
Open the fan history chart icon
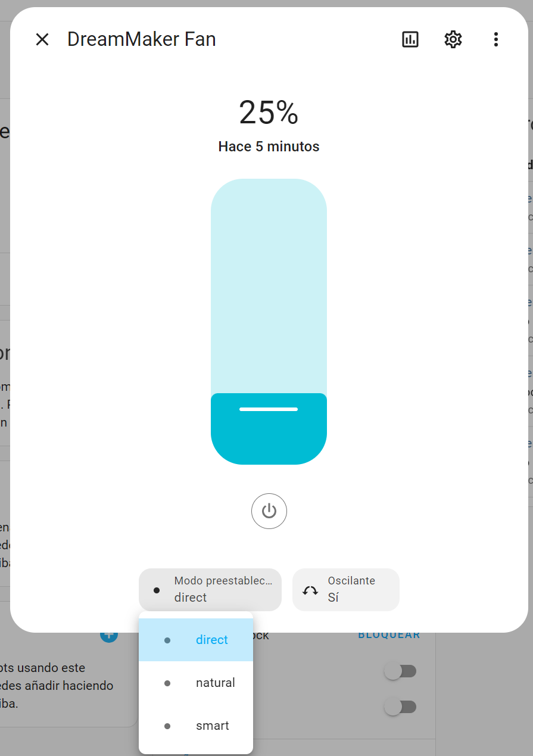[x=410, y=40]
